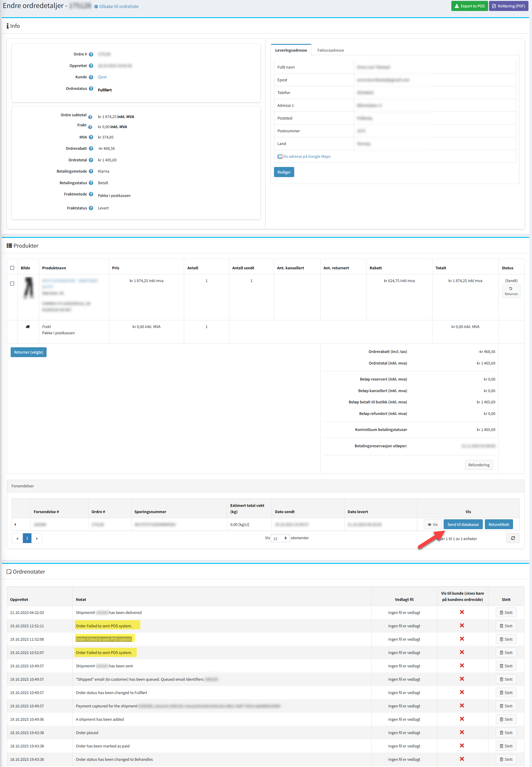Viewport: 532px width, 767px height.
Task: Toggle select-all checkbox in Produkter header
Action: tap(12, 268)
